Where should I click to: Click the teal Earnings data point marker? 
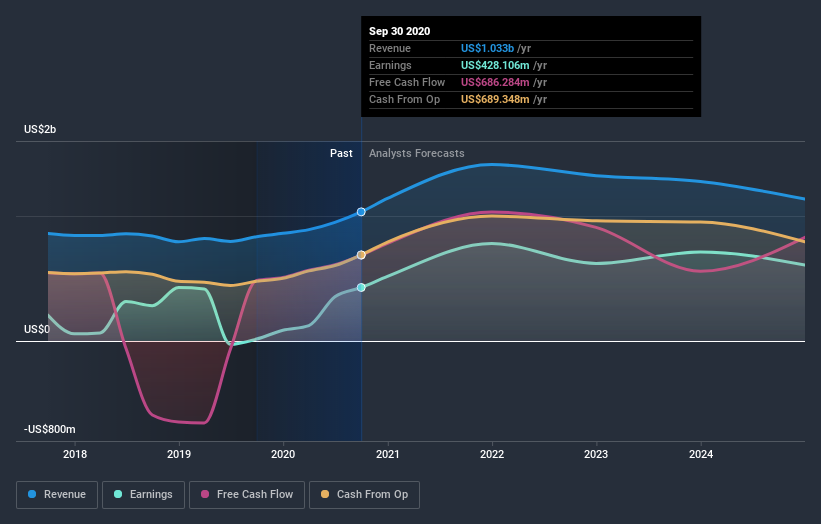361,287
